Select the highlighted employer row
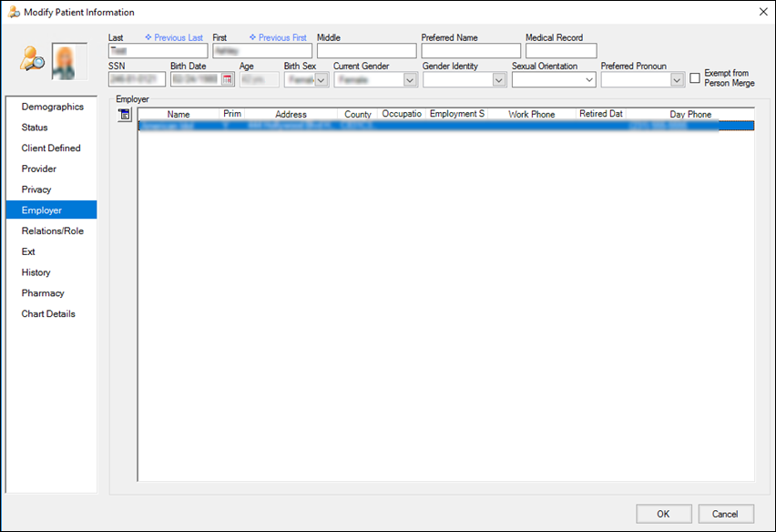Viewport: 776px width, 532px height. coord(446,126)
